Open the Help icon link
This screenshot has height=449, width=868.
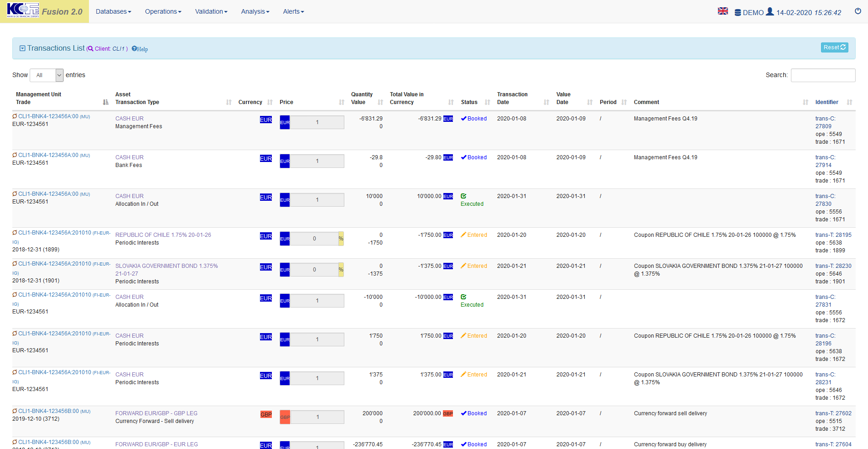point(140,49)
